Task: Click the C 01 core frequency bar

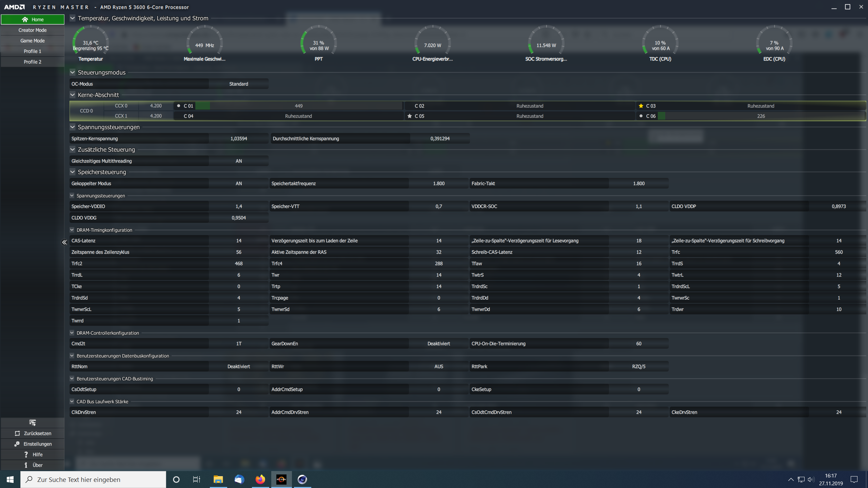Action: [x=298, y=106]
